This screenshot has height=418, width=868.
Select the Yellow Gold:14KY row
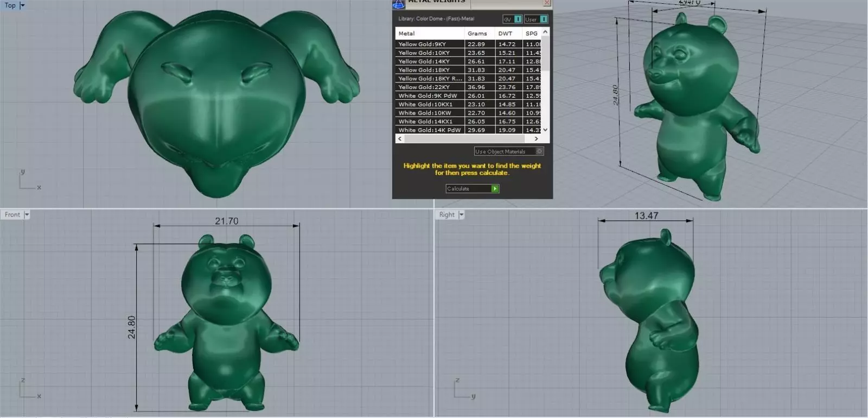[468, 62]
